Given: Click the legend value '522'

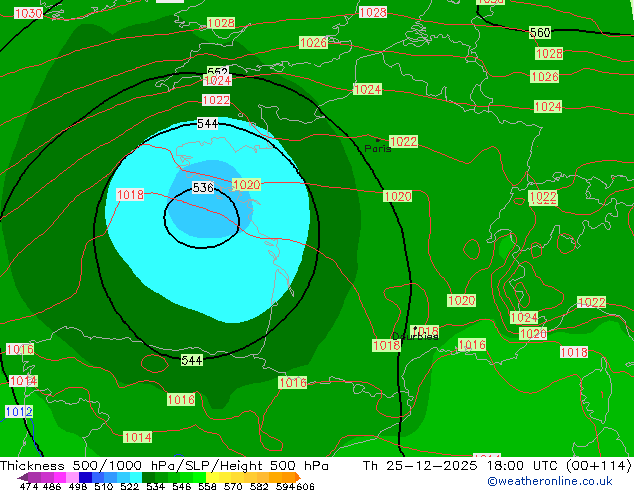Looking at the screenshot, I should [129, 486].
